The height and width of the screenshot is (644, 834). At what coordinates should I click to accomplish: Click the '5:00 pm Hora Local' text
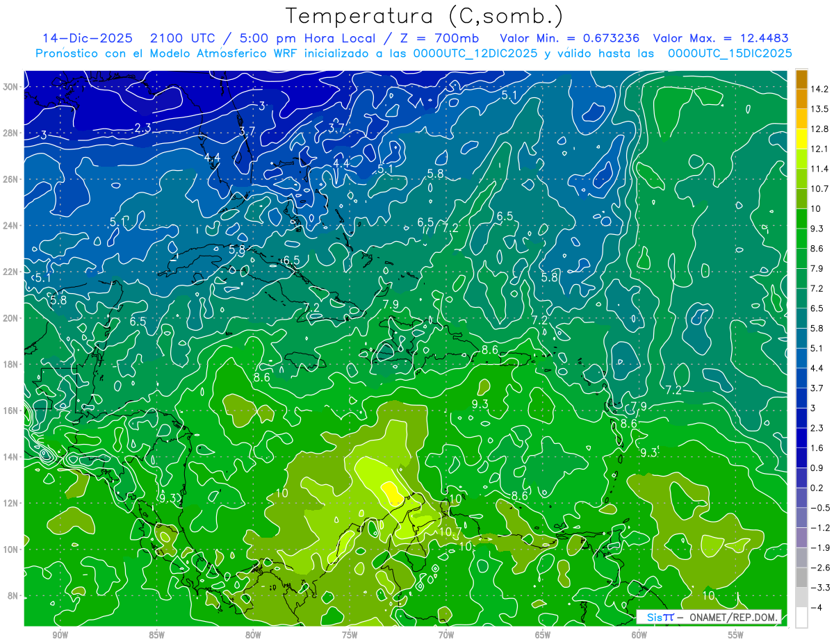(308, 38)
